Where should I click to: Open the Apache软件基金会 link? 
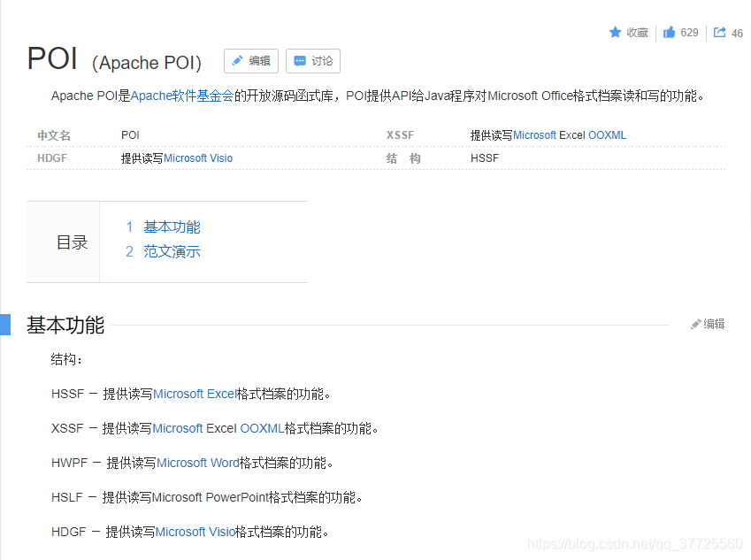click(x=182, y=96)
